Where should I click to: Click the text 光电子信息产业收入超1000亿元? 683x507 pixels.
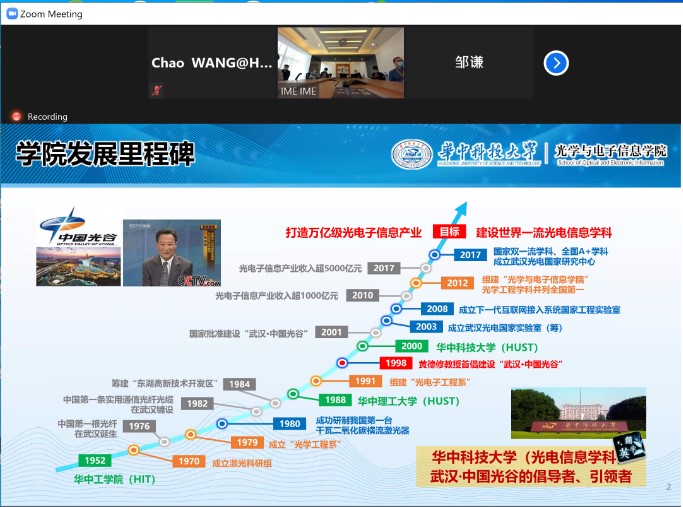[x=277, y=296]
